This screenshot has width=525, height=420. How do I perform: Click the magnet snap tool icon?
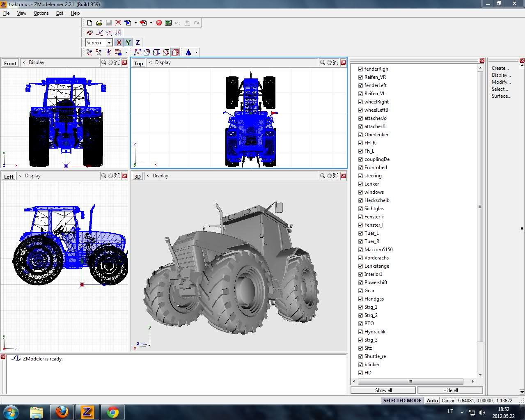tap(90, 32)
